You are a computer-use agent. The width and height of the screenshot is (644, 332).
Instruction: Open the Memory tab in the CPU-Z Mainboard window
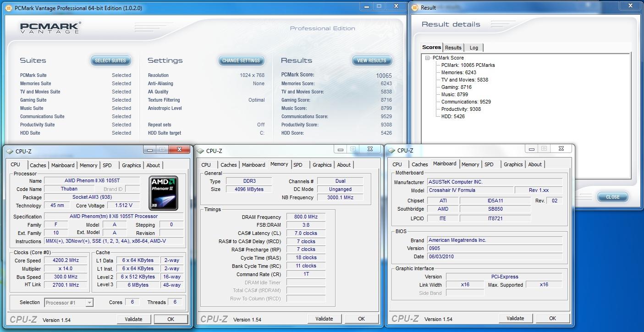pyautogui.click(x=470, y=164)
